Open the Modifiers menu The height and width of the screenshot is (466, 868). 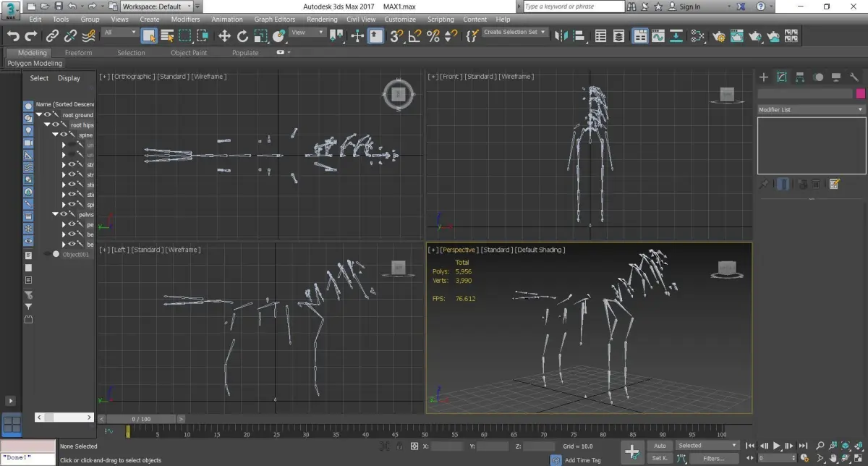tap(185, 20)
